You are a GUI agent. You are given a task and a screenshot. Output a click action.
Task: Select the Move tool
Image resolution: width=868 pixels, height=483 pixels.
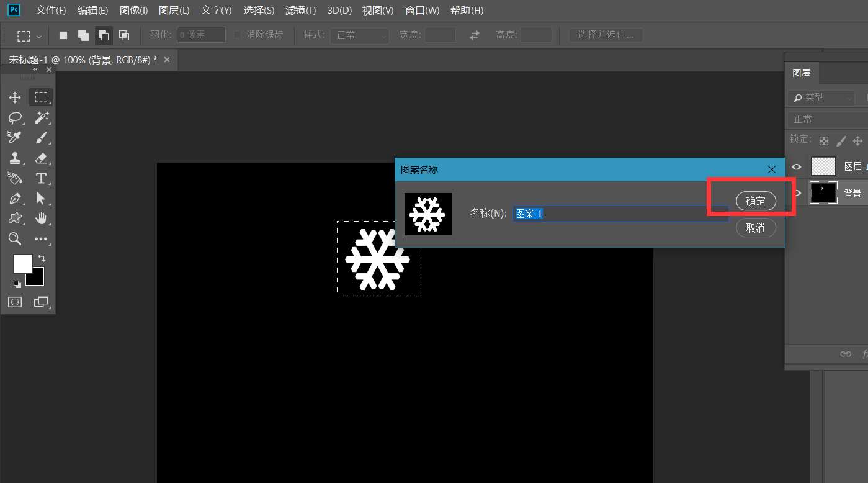pos(15,97)
